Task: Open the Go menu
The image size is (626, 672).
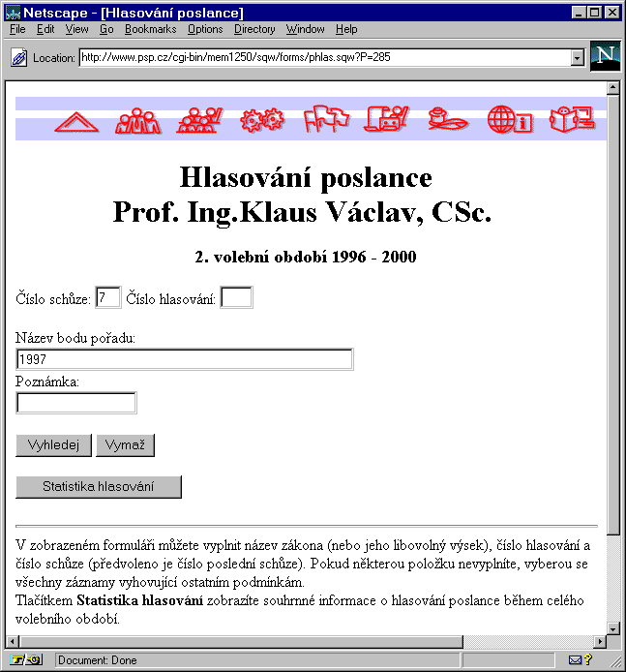Action: point(106,29)
